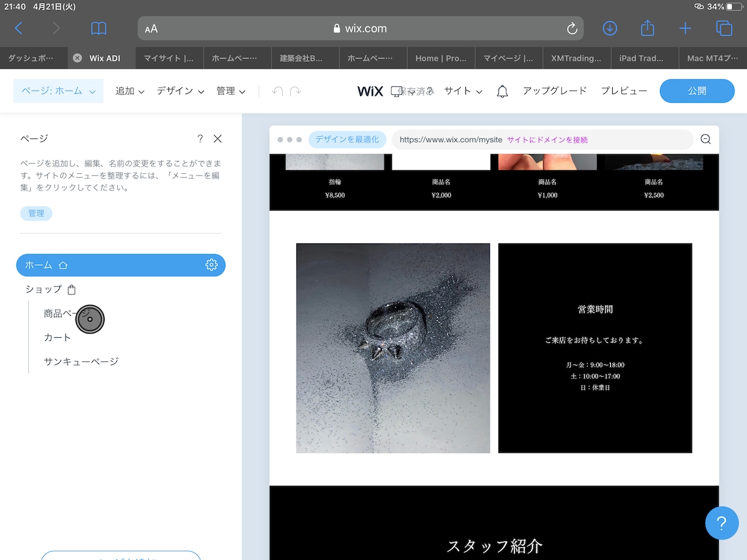Click the ¥8,500 price
This screenshot has width=747, height=560.
point(335,195)
